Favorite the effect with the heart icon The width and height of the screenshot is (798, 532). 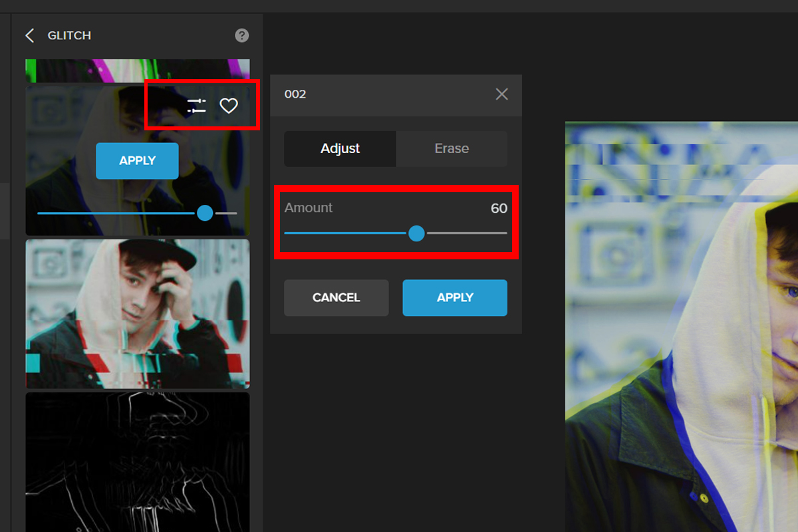[x=229, y=106]
